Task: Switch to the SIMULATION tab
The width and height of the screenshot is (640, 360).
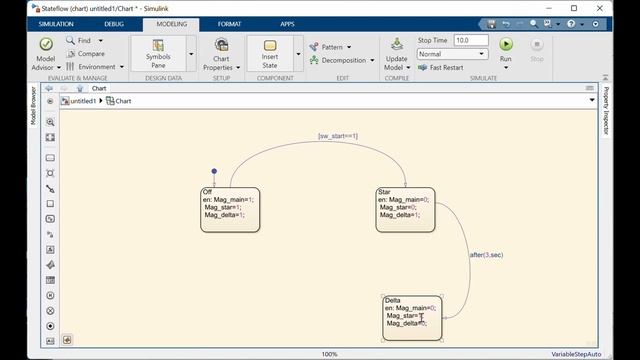Action: click(x=56, y=24)
